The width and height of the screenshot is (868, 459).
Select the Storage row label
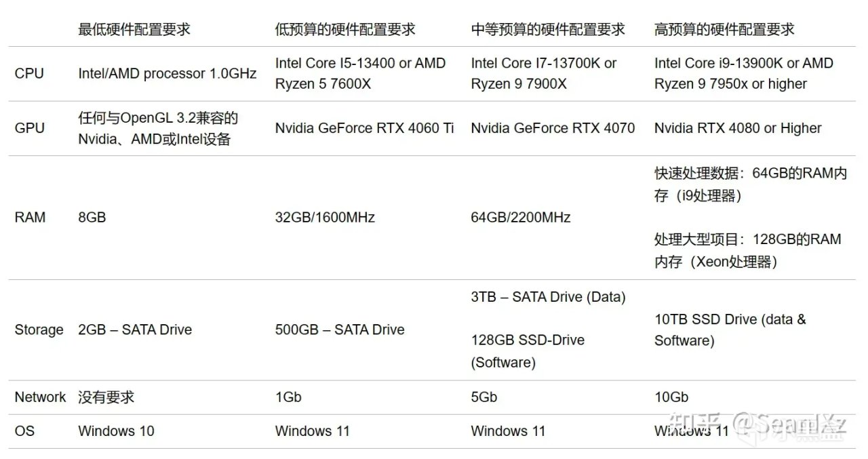[39, 330]
